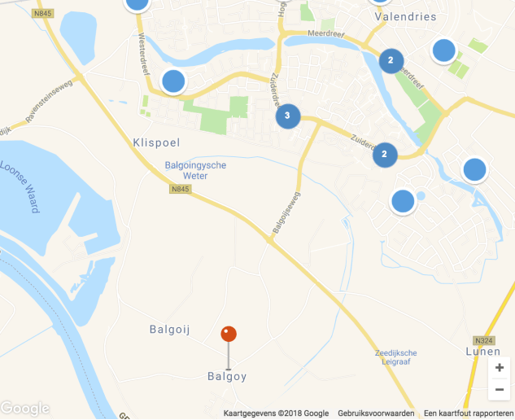This screenshot has width=515, height=420.
Task: Open the 2-cluster marker on Zuiderdreef
Action: (x=385, y=155)
